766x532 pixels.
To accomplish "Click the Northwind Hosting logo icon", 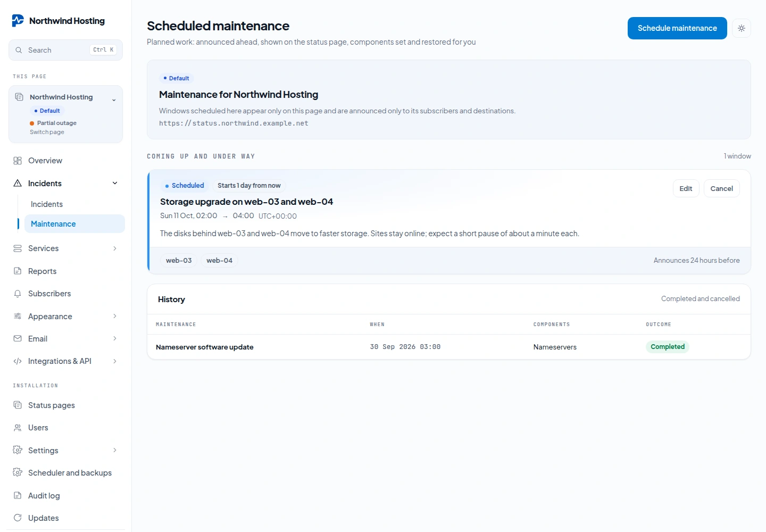I will (18, 21).
